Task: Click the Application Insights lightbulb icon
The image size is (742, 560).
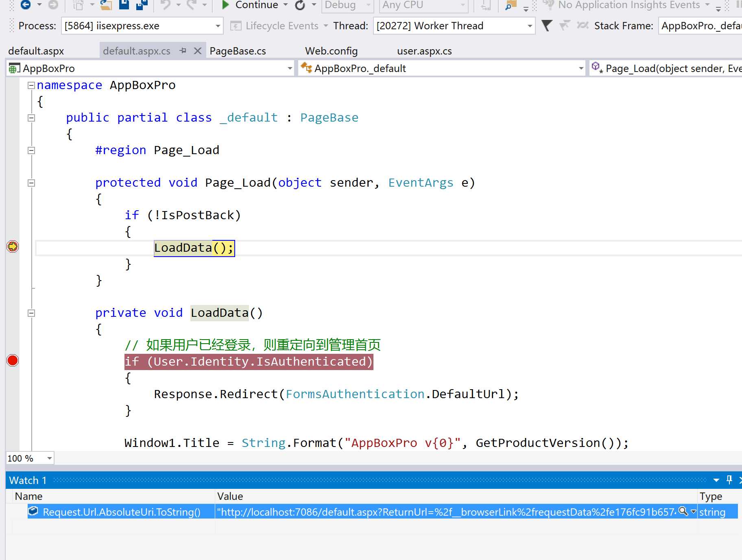Action: point(549,5)
